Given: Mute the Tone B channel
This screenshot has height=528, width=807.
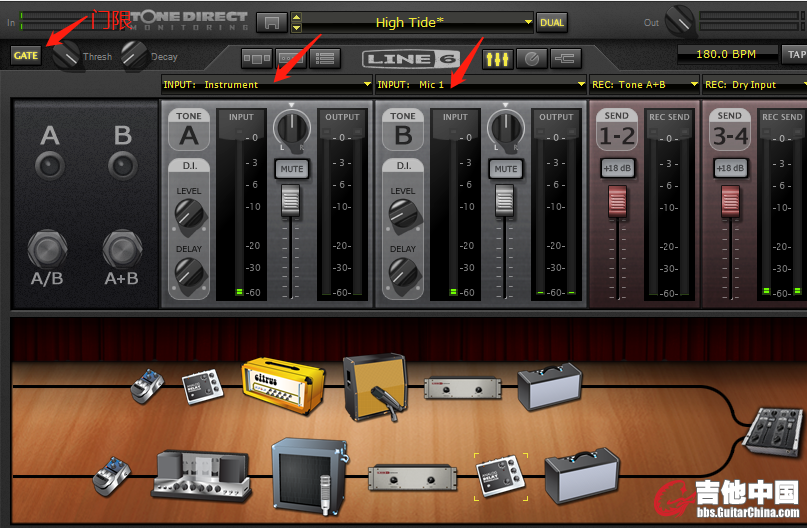Looking at the screenshot, I should click(x=506, y=169).
